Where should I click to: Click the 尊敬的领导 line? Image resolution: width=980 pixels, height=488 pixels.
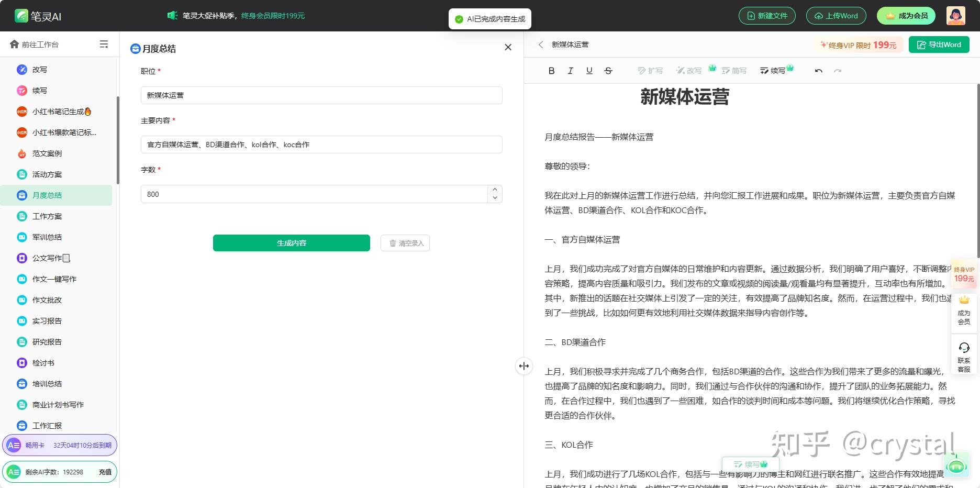[567, 167]
